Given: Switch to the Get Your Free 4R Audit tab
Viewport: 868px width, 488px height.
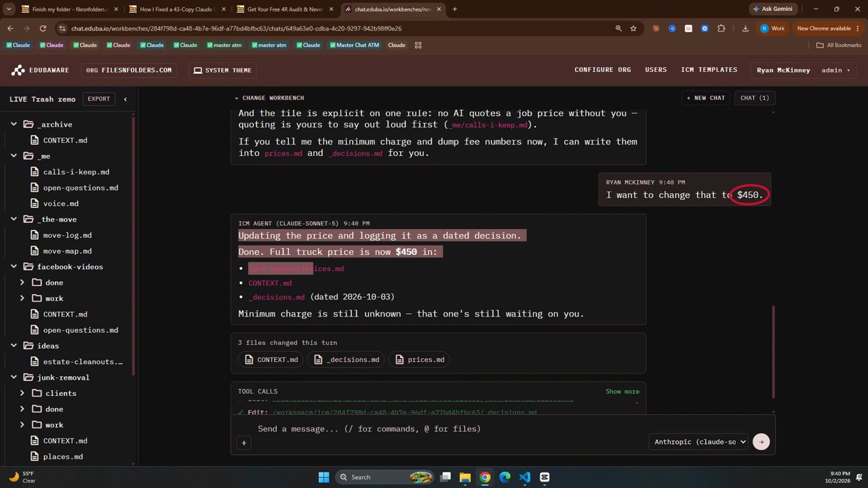Looking at the screenshot, I should (x=285, y=9).
